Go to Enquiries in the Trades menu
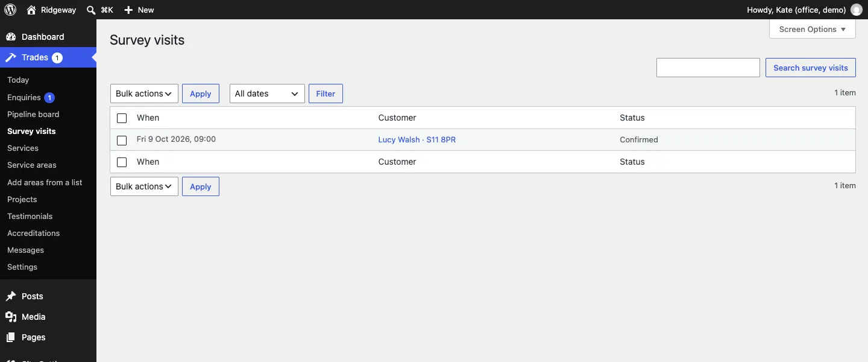Image resolution: width=868 pixels, height=362 pixels. (x=24, y=97)
